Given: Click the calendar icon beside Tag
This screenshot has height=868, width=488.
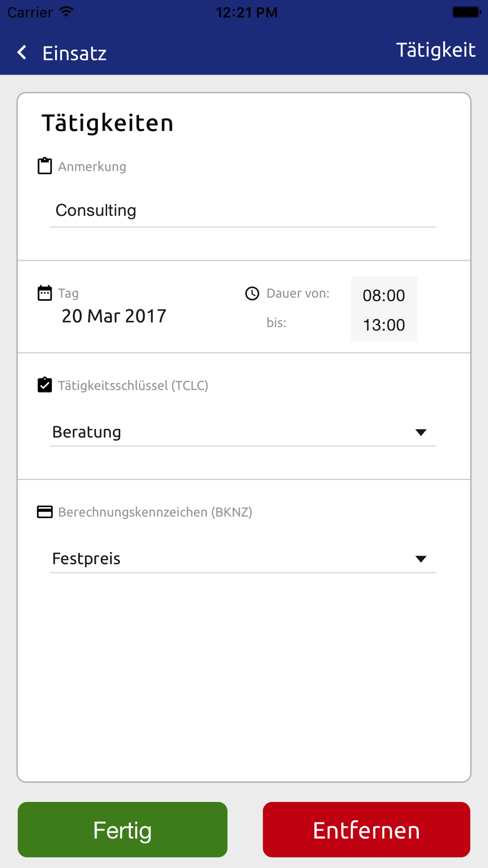Looking at the screenshot, I should point(45,293).
